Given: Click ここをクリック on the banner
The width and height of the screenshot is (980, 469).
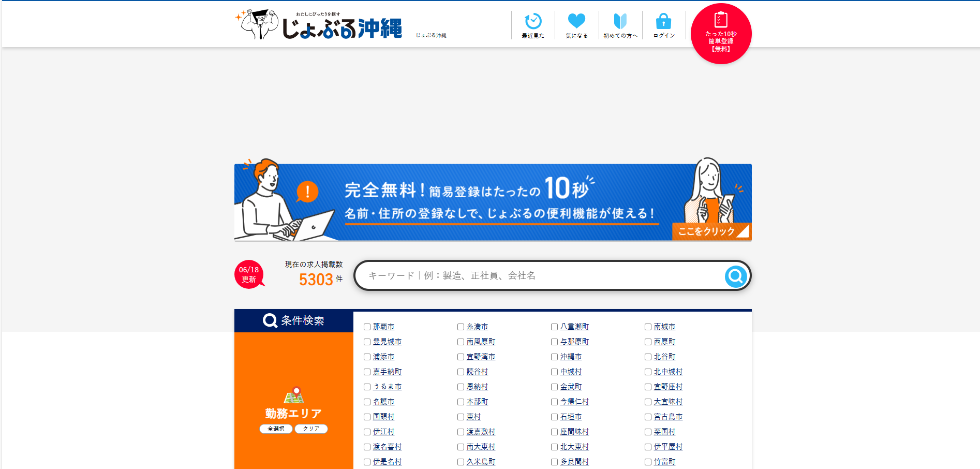Looking at the screenshot, I should [x=709, y=231].
